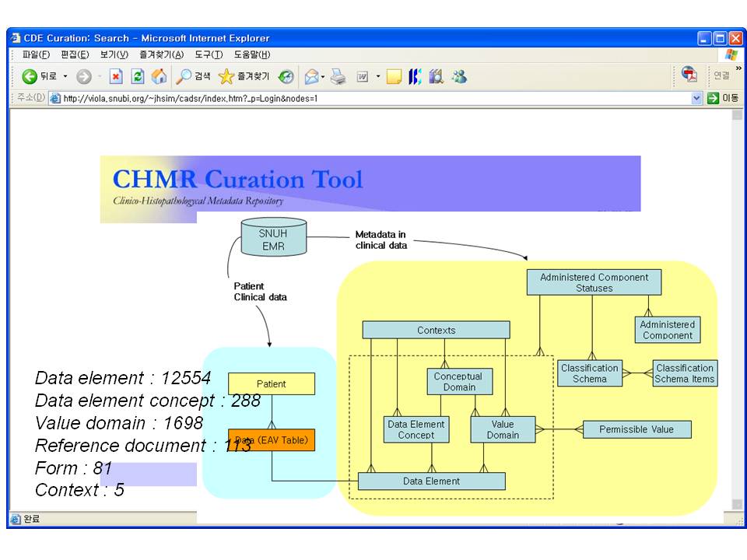Click the 'Context : 5' text
This screenshot has width=747, height=560.
(79, 489)
